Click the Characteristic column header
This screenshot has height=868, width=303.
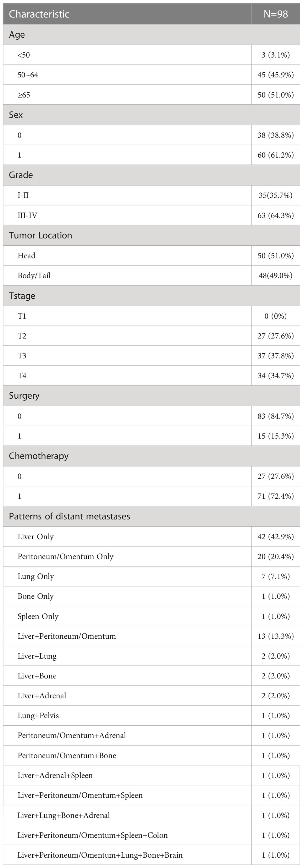tap(39, 14)
